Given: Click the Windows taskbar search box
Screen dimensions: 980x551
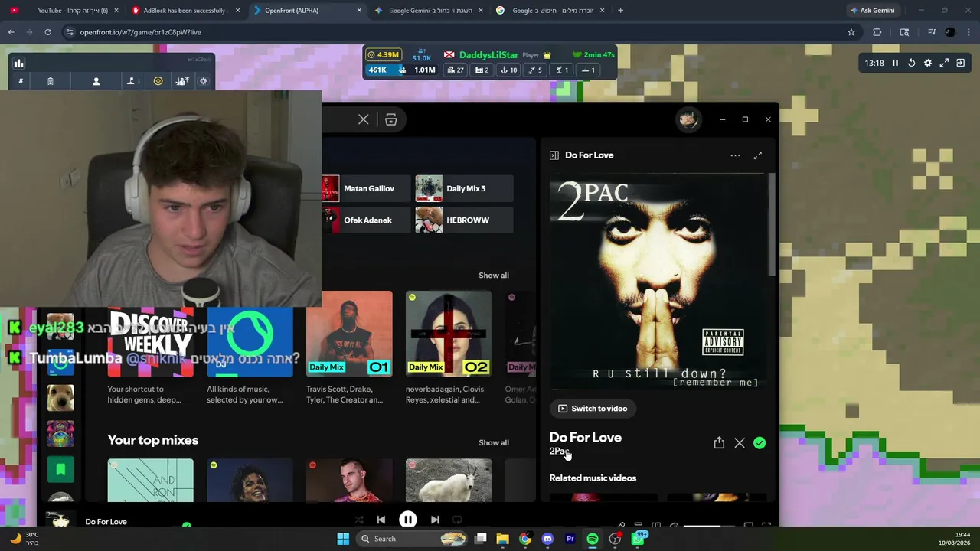Looking at the screenshot, I should [x=413, y=539].
